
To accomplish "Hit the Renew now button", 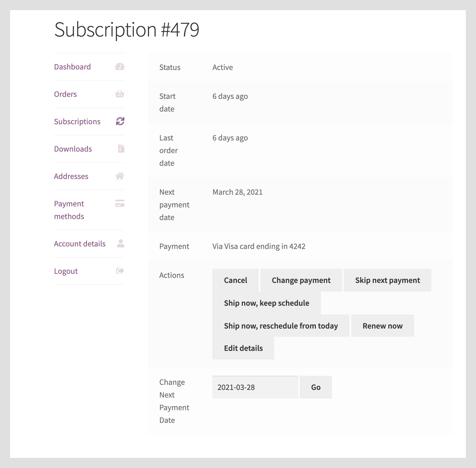I will point(382,326).
